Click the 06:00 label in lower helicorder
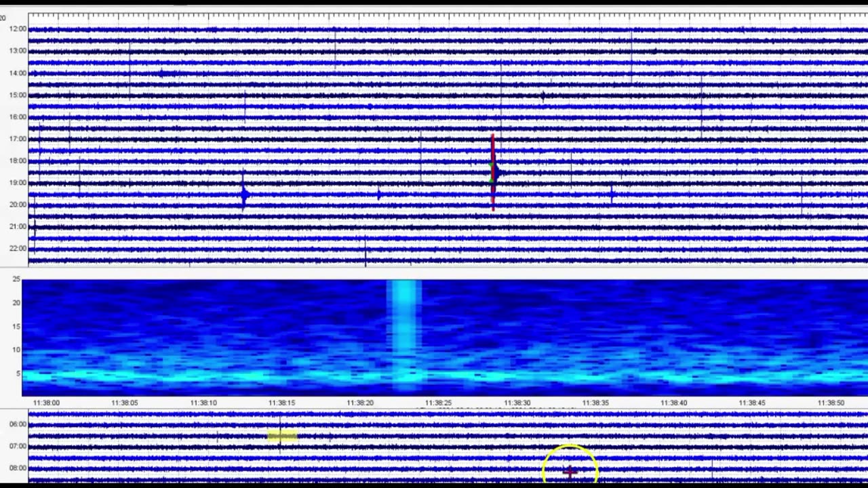This screenshot has width=868, height=488. (x=18, y=424)
